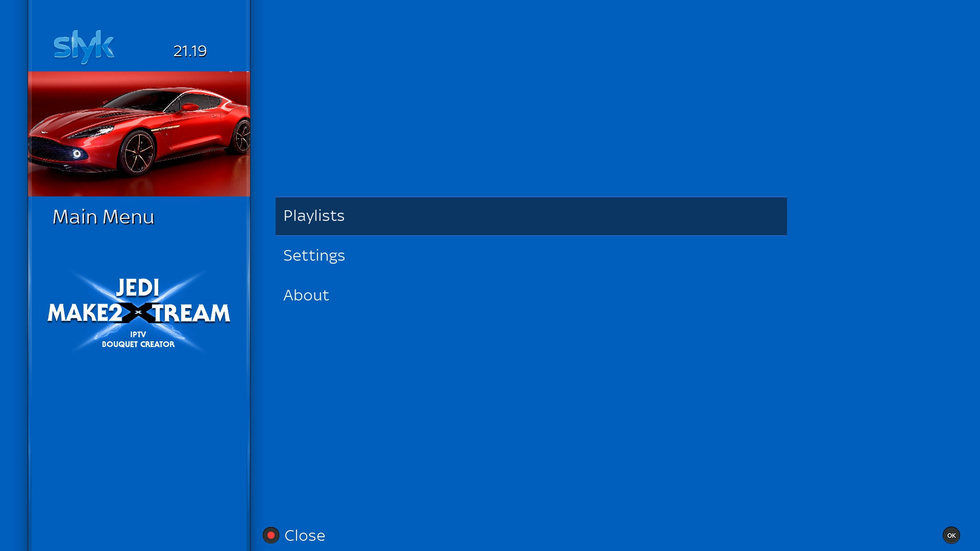
Task: Click the red Close button icon
Action: point(271,535)
